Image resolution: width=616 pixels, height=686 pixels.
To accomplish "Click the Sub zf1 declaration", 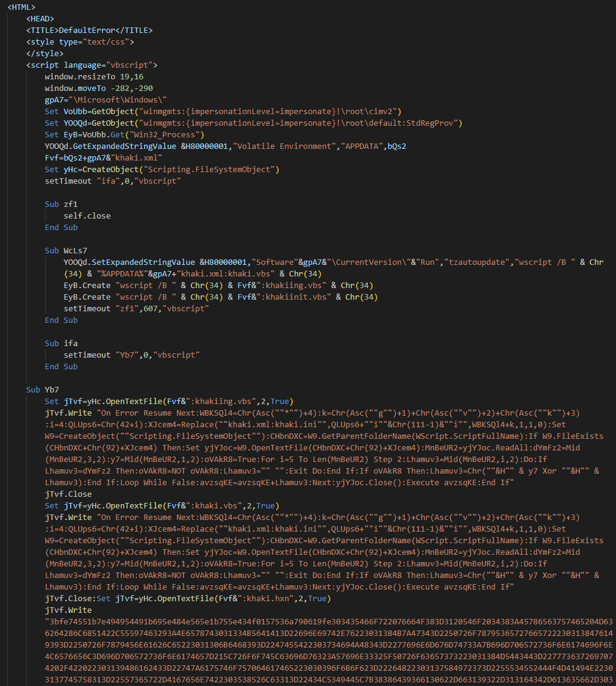I will point(61,204).
